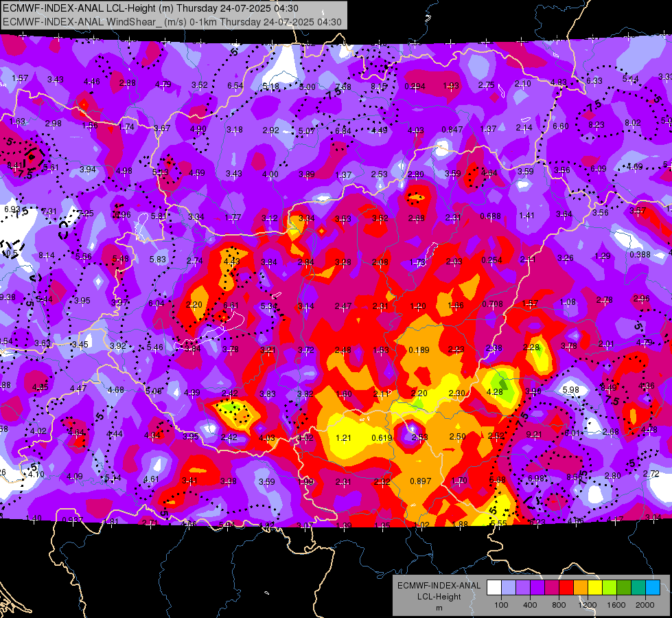672x618 pixels.
Task: Click wind shear value '4.28'
Action: click(495, 392)
